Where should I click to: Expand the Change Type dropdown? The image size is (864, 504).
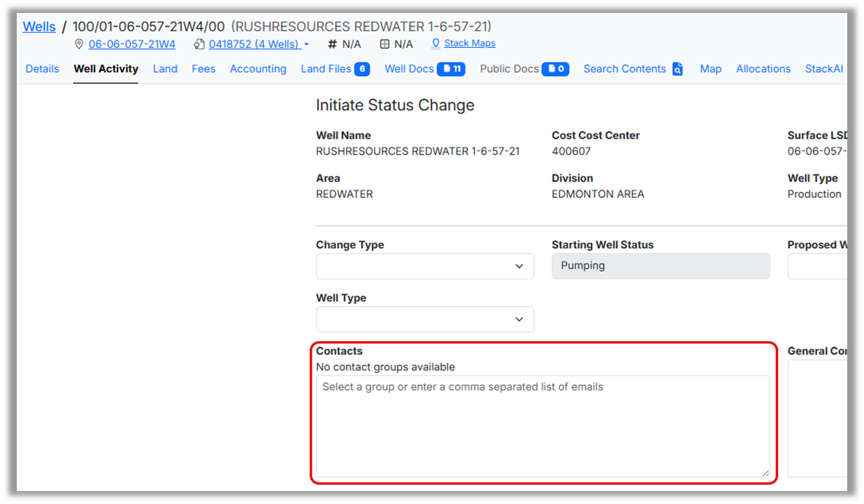tap(424, 266)
